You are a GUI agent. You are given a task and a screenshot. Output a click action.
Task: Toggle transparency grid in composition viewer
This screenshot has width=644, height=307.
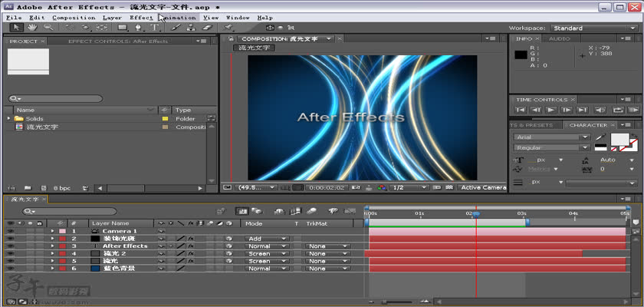[x=450, y=187]
